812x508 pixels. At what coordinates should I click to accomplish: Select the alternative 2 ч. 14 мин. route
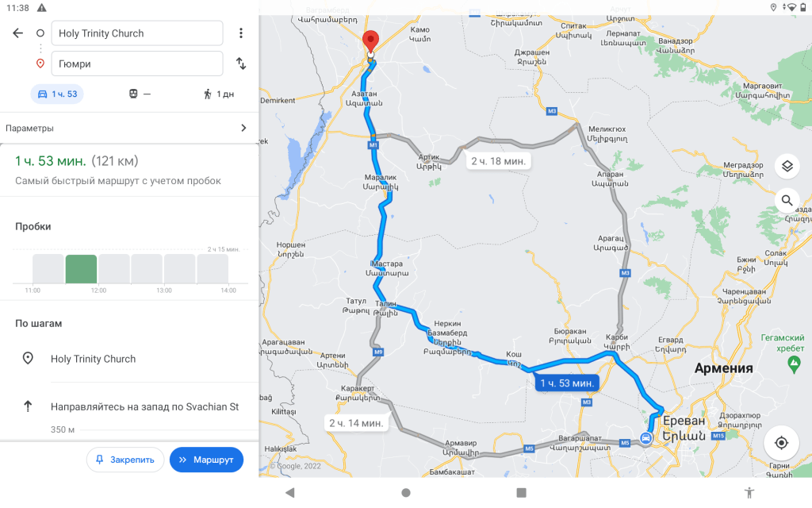356,423
